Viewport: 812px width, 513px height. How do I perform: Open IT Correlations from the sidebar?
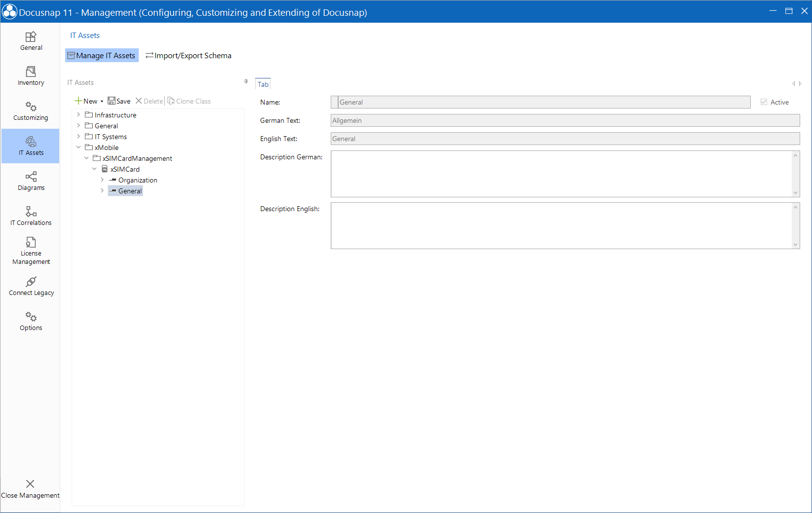(x=31, y=216)
